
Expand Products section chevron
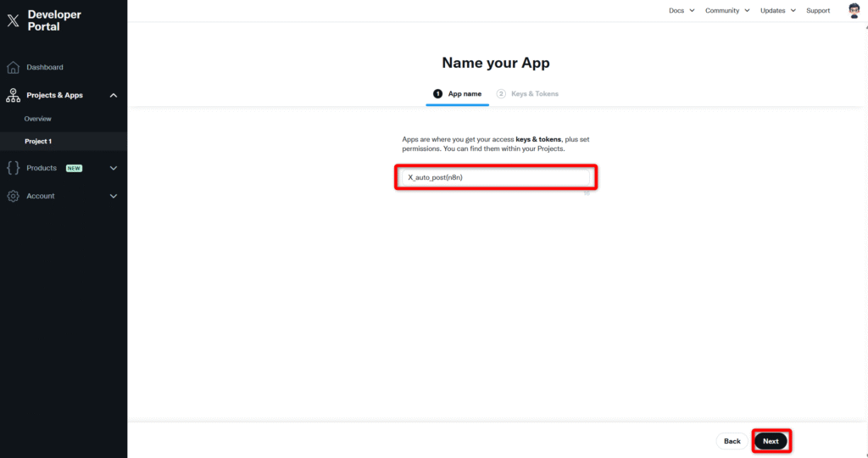click(x=114, y=168)
